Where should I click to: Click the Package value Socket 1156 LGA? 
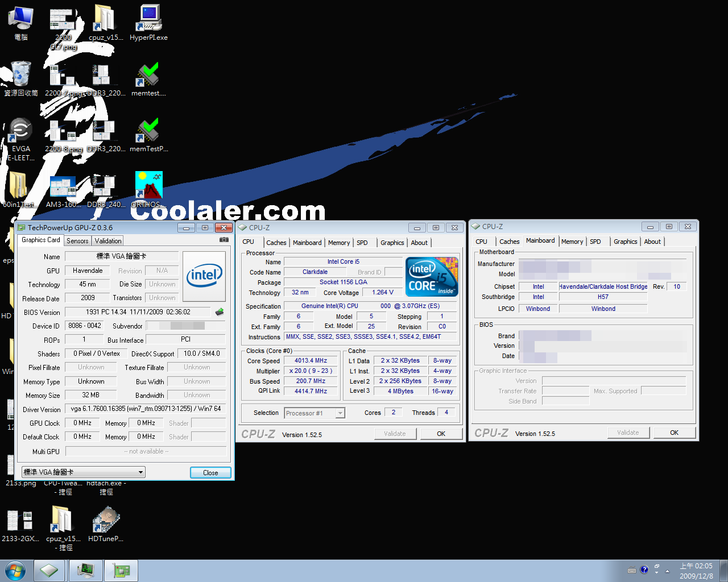[344, 282]
